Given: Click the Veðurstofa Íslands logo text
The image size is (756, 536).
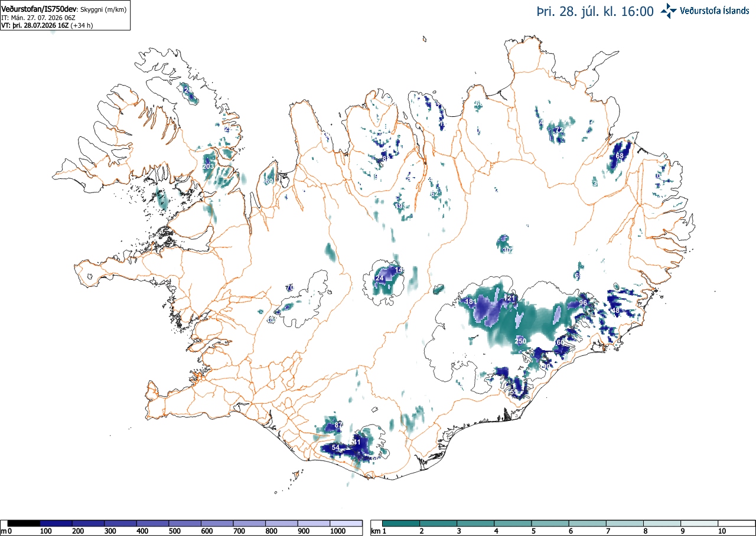Looking at the screenshot, I should (715, 11).
